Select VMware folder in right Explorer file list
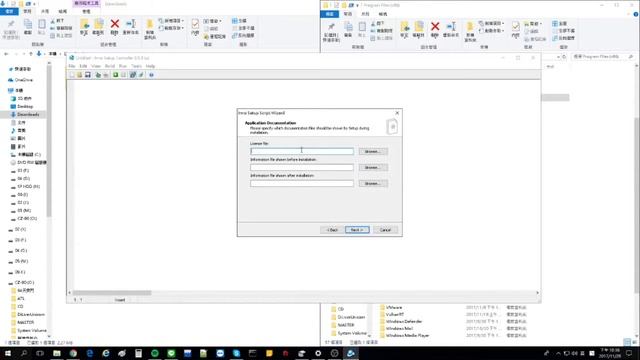Screen dimensions: 640x360 pyautogui.click(x=391, y=307)
